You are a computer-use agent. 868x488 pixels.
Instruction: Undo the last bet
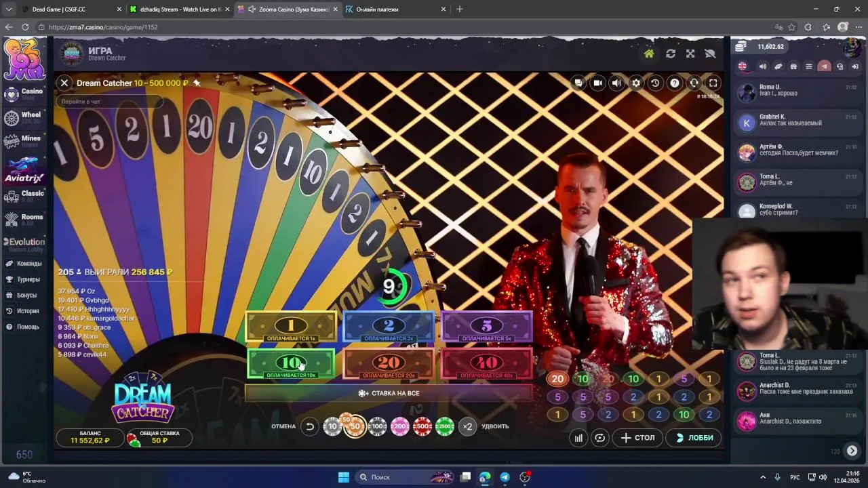(310, 426)
